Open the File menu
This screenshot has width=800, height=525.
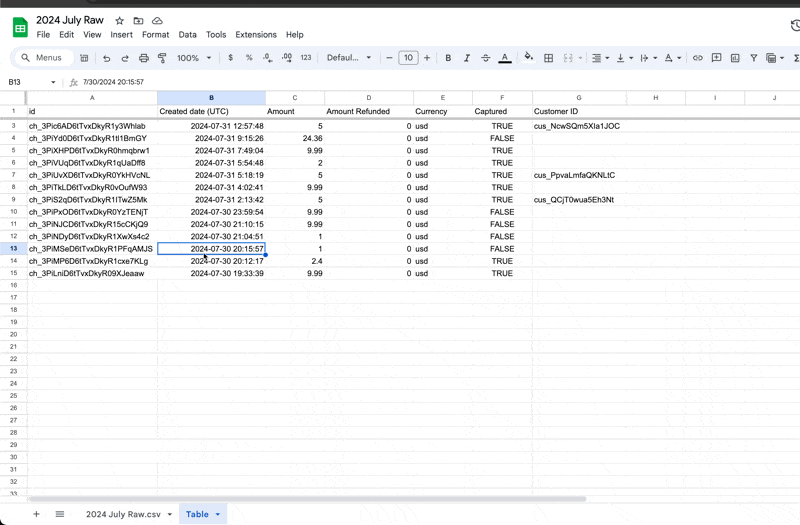[43, 35]
